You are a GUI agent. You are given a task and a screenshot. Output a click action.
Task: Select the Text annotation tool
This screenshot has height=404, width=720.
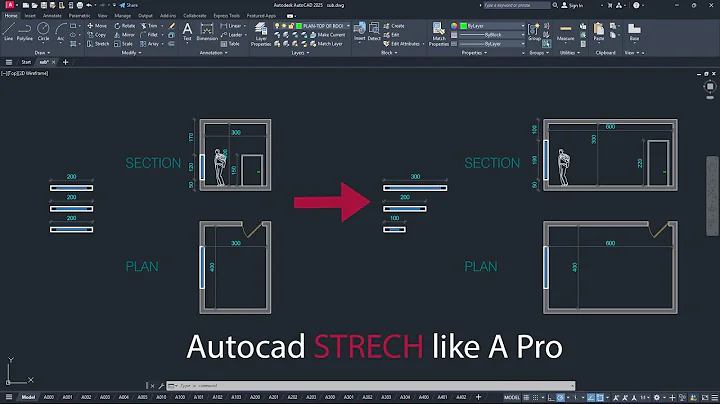187,32
